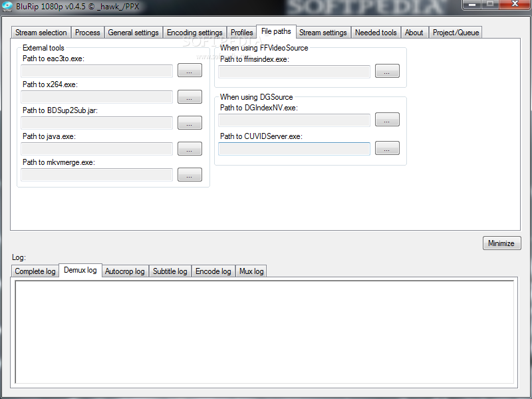Screen dimensions: 532x399
Task: Open the Autocrop log tab
Action: [x=125, y=271]
